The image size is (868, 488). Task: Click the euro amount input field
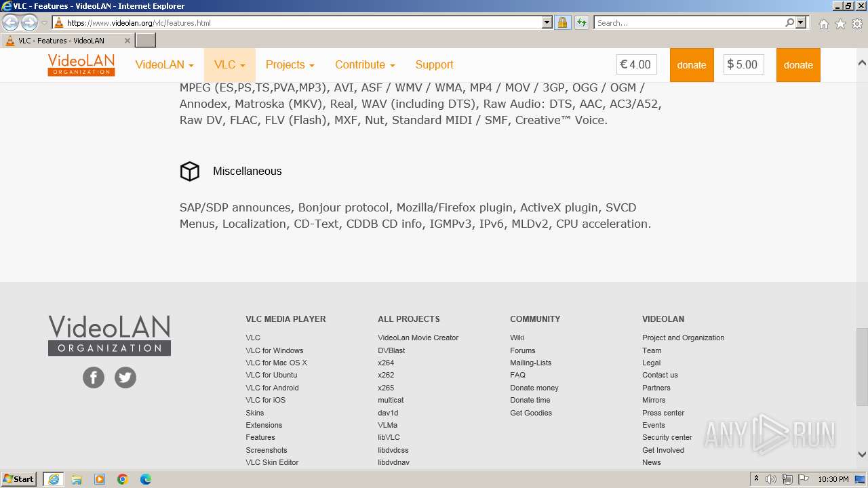click(636, 65)
